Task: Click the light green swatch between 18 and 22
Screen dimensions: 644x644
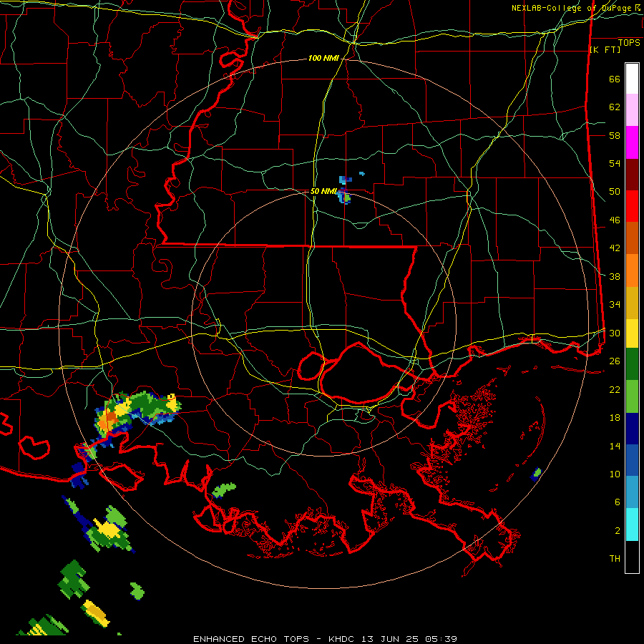Action: point(632,396)
